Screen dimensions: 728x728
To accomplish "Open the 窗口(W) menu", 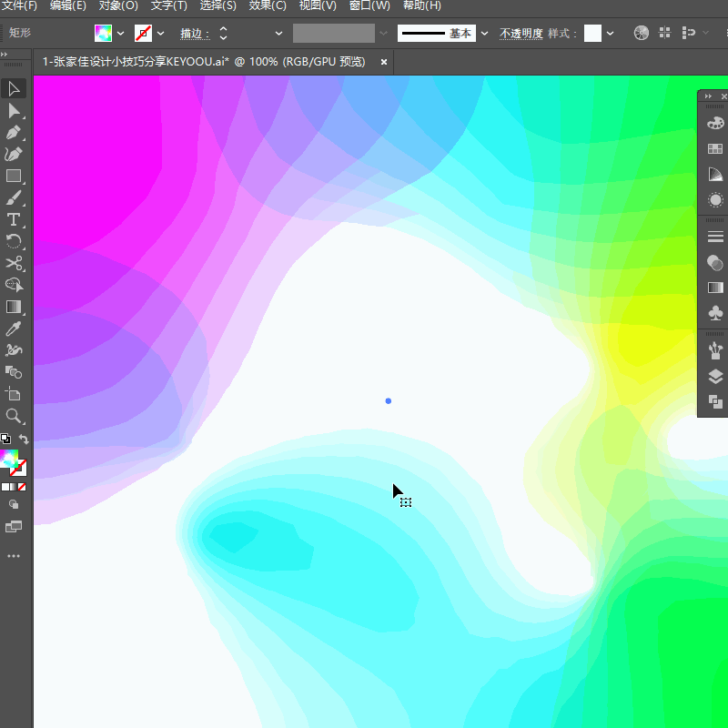I will (369, 5).
